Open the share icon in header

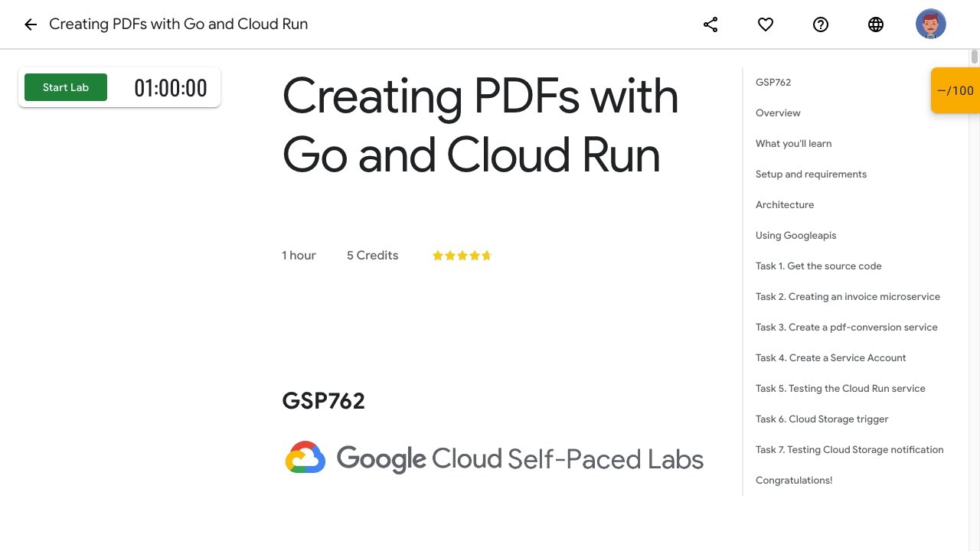click(x=710, y=24)
